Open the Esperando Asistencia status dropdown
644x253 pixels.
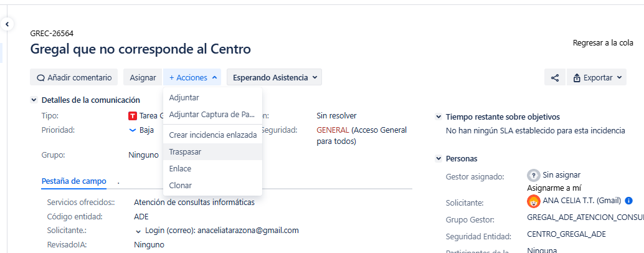pos(274,78)
